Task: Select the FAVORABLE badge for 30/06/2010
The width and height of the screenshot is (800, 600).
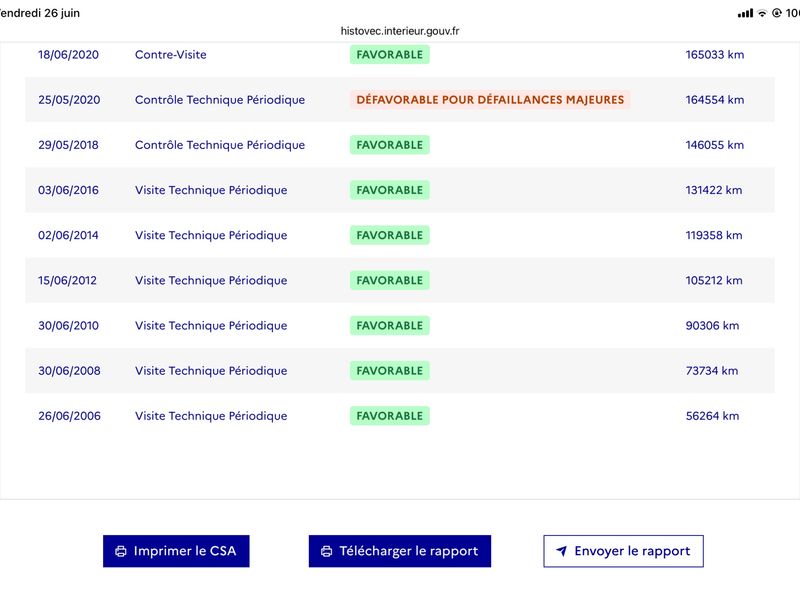Action: point(390,326)
